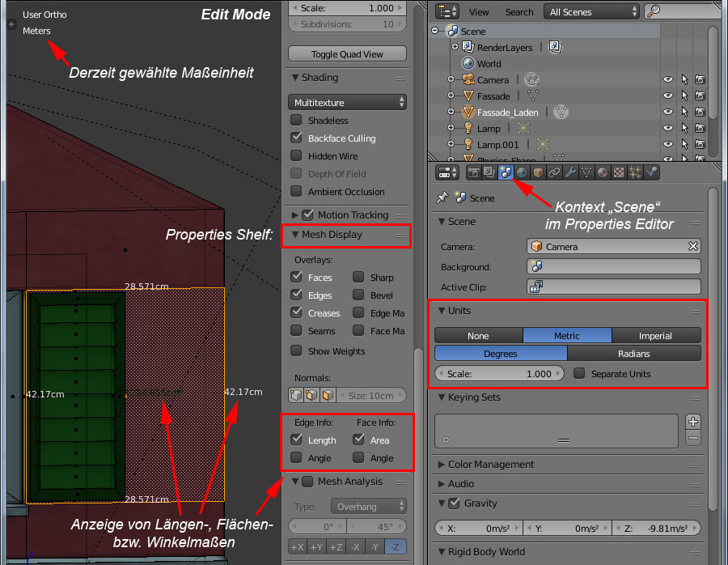Enable the Hidden Wire checkbox
This screenshot has height=565, width=728.
pyautogui.click(x=297, y=156)
